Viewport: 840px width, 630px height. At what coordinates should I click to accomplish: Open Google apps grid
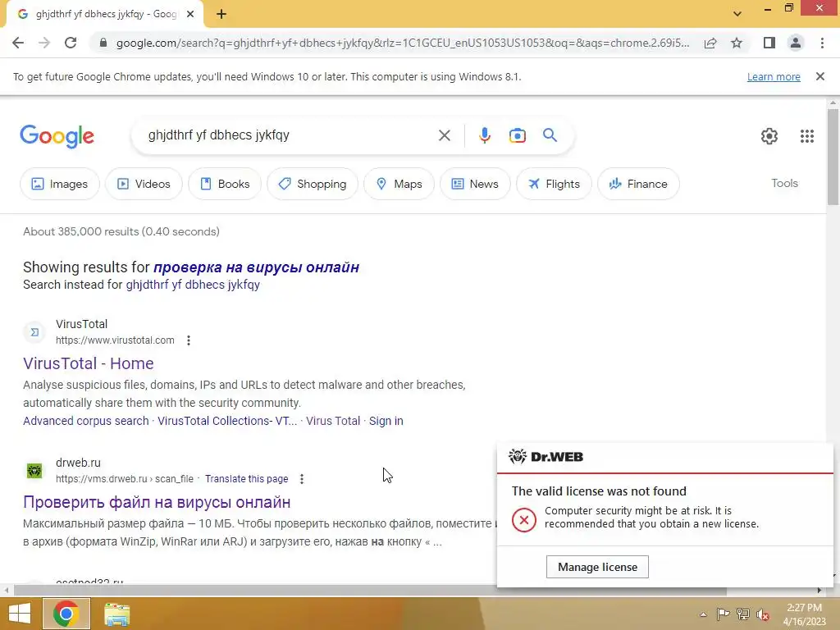pyautogui.click(x=807, y=136)
